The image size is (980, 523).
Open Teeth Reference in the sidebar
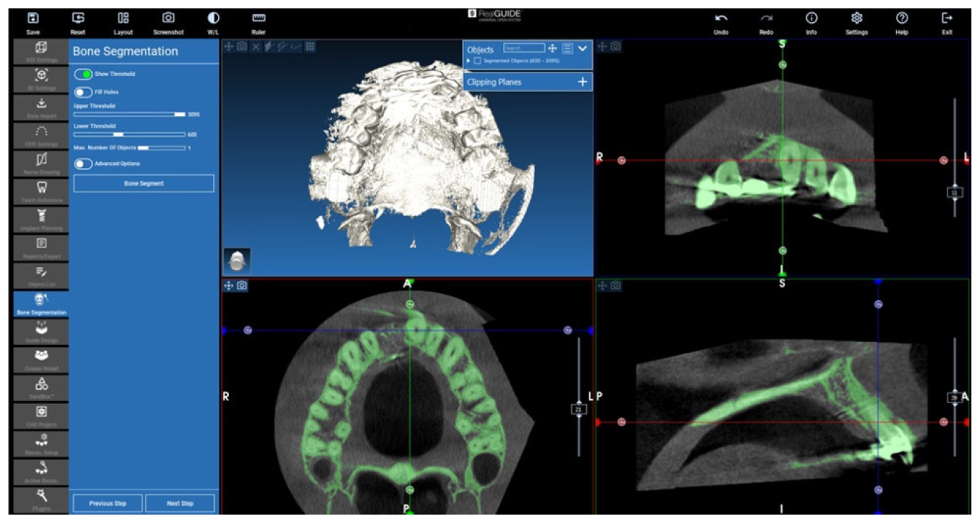pyautogui.click(x=42, y=191)
